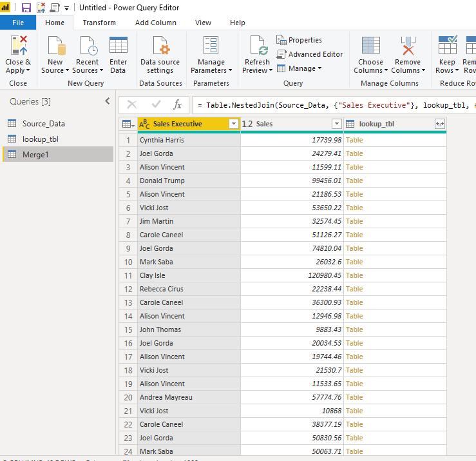Image resolution: width=476 pixels, height=461 pixels.
Task: Click the 120980.45 sales value
Action: [292, 275]
